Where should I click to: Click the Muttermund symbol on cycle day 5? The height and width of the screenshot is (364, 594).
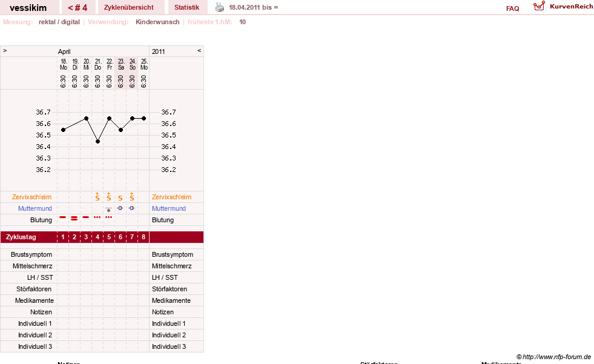point(109,210)
